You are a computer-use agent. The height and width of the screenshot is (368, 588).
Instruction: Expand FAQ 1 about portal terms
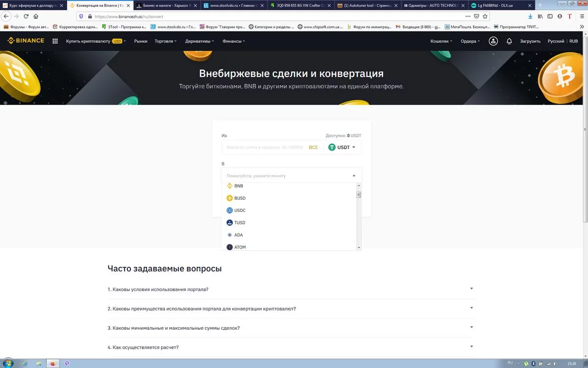[292, 289]
